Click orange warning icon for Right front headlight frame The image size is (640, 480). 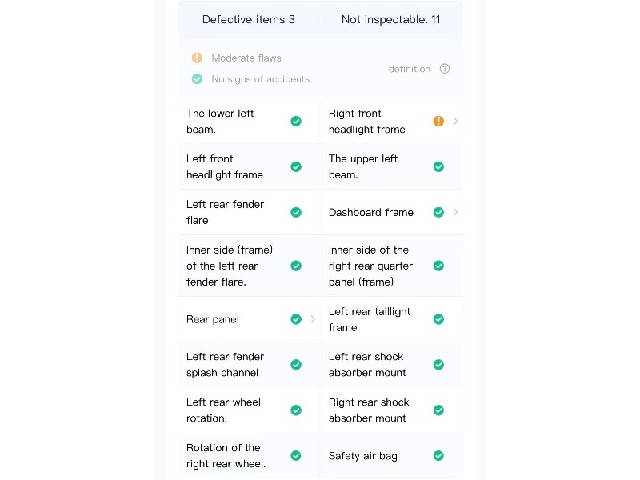(438, 121)
